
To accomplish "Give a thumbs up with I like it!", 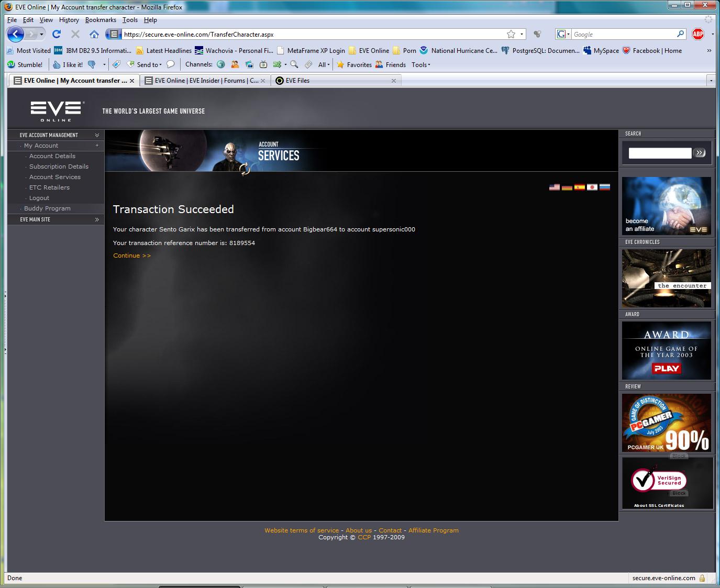I will point(68,65).
